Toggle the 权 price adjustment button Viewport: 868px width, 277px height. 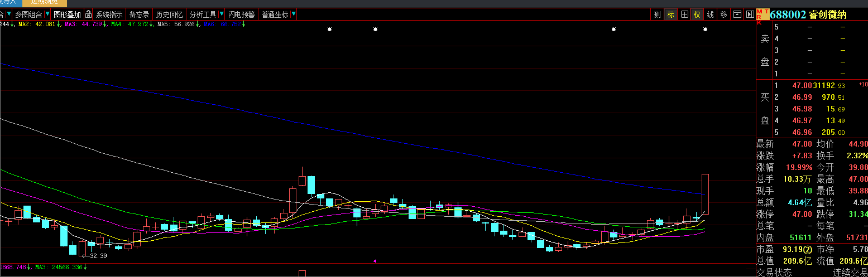tap(697, 14)
